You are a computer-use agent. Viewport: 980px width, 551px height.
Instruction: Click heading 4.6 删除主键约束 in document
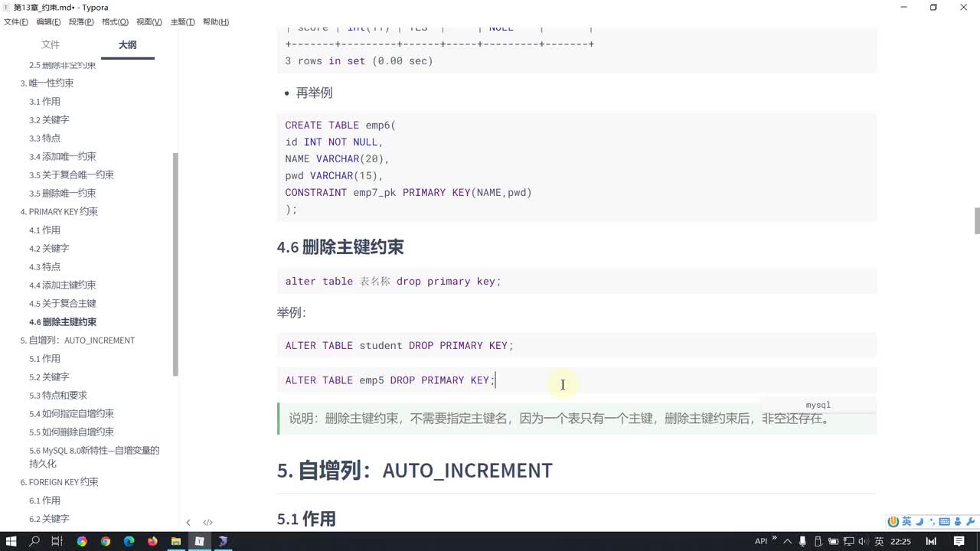[340, 247]
